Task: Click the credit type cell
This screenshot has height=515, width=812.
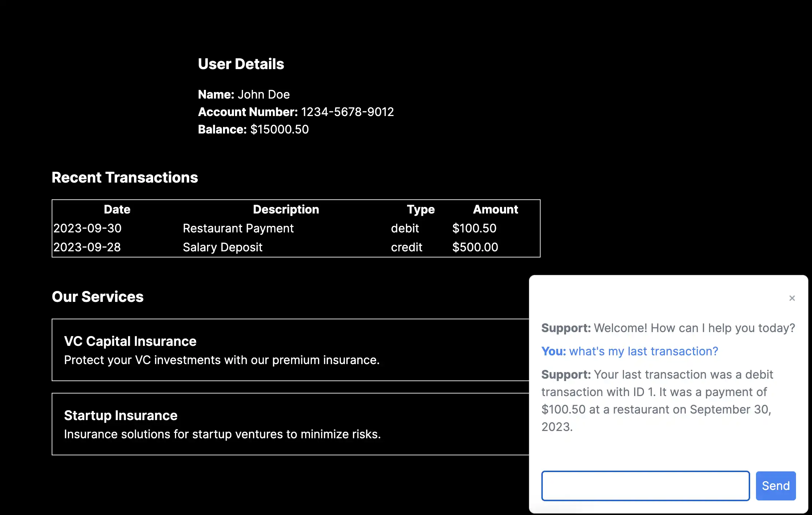Action: pos(407,247)
